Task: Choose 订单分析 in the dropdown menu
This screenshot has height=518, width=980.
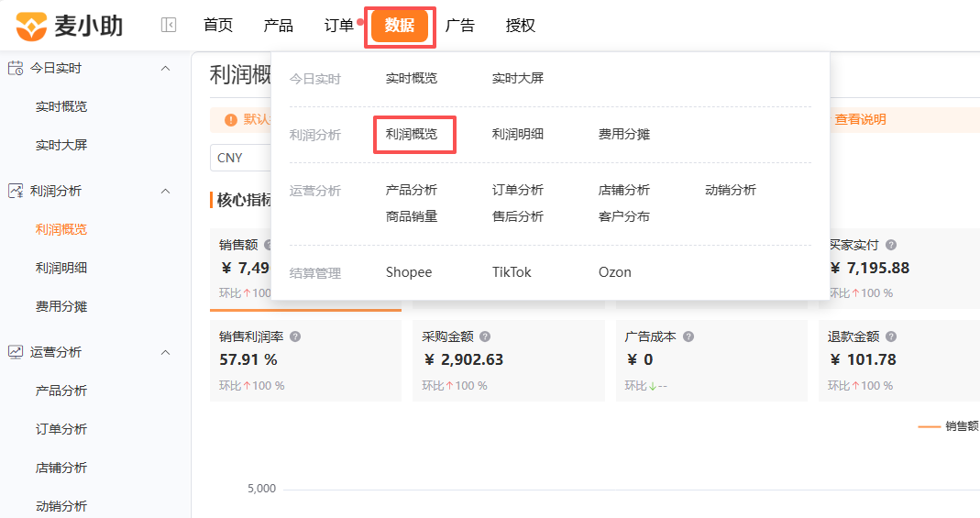Action: click(517, 190)
